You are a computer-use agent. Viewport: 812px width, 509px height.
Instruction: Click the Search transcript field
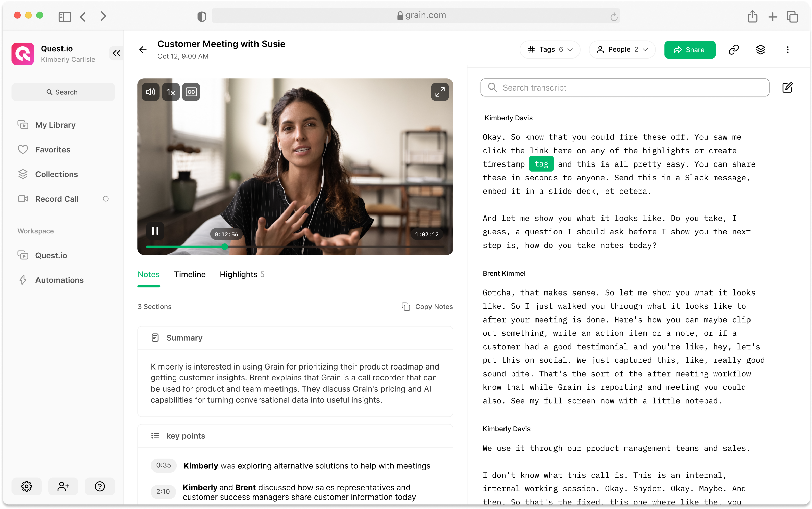(x=625, y=87)
